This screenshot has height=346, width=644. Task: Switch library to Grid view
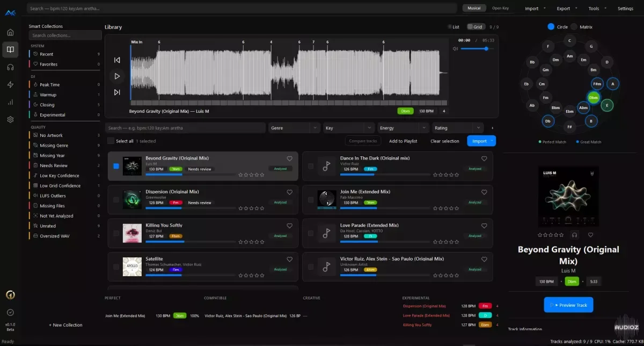click(x=475, y=27)
